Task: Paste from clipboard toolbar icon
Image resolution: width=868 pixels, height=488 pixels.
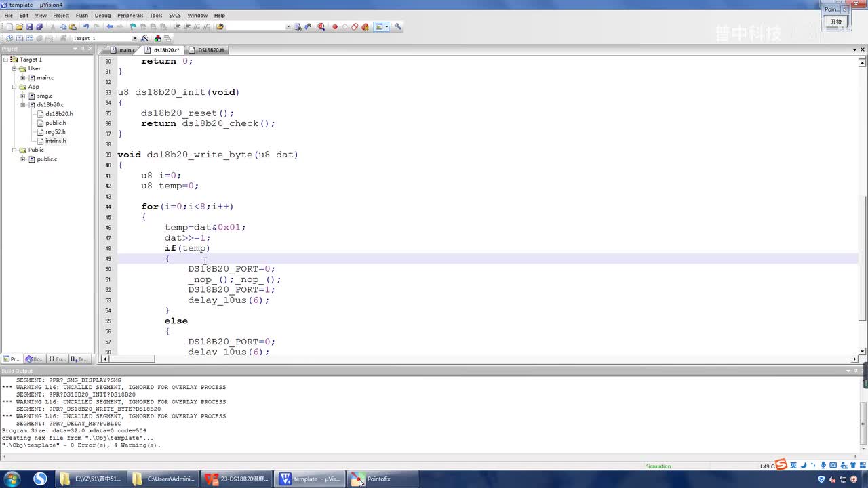Action: (73, 27)
